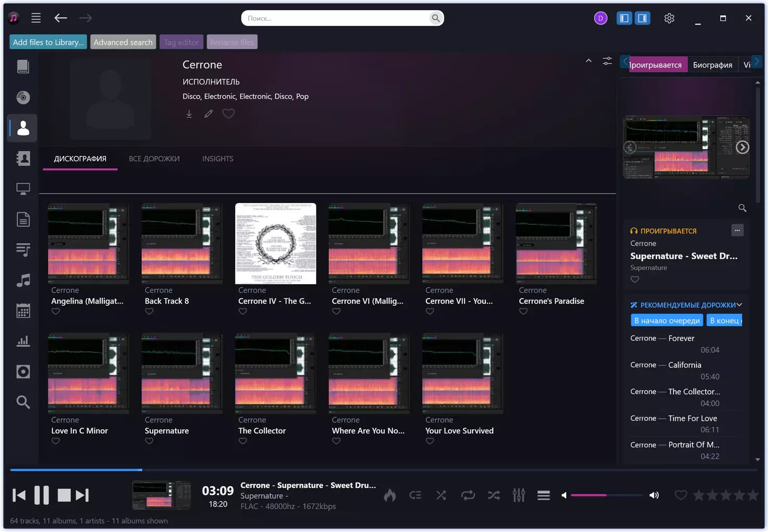Skip to the next track

pos(82,495)
